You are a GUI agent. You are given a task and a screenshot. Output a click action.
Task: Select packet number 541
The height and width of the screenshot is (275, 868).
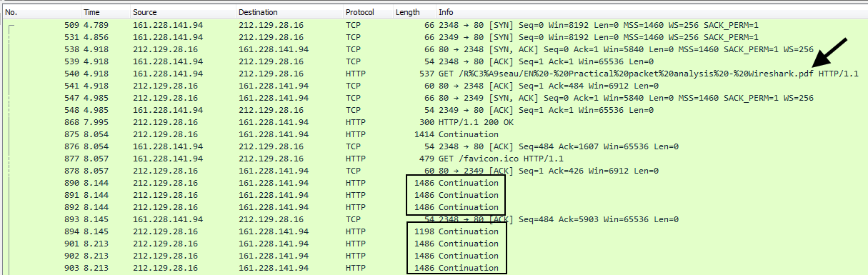[x=434, y=86]
